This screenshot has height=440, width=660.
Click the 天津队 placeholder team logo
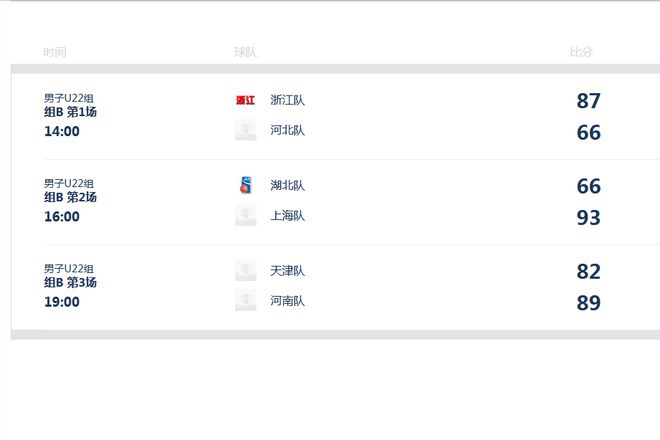[245, 271]
